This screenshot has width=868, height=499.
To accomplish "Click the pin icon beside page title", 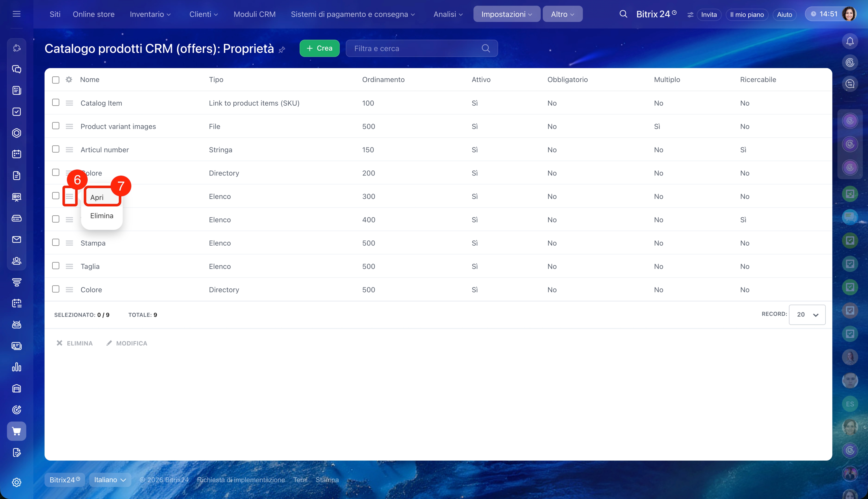I will 282,50.
